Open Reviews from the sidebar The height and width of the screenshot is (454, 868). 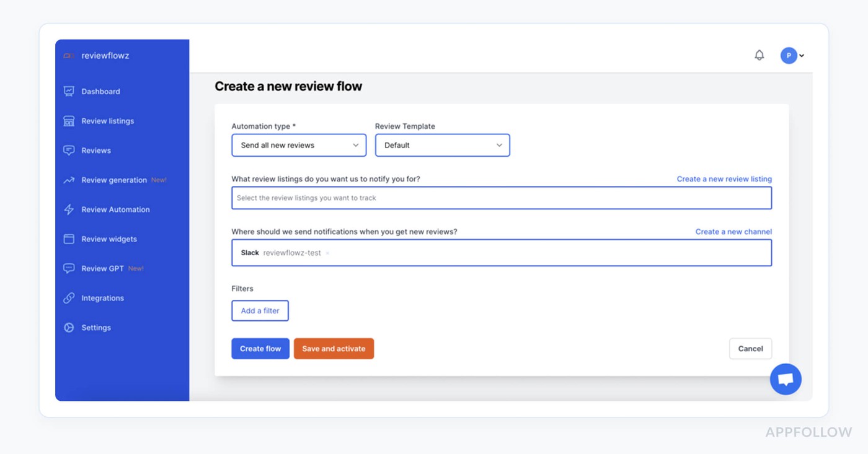coord(69,151)
